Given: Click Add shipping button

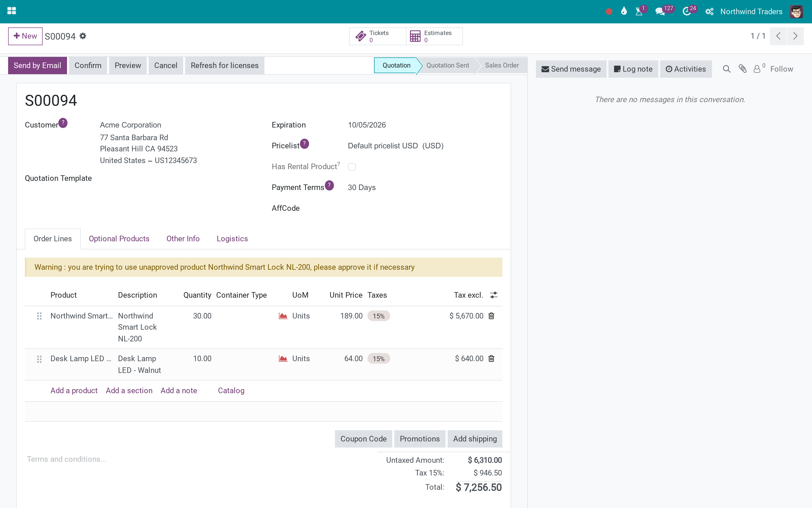Looking at the screenshot, I should coord(475,439).
